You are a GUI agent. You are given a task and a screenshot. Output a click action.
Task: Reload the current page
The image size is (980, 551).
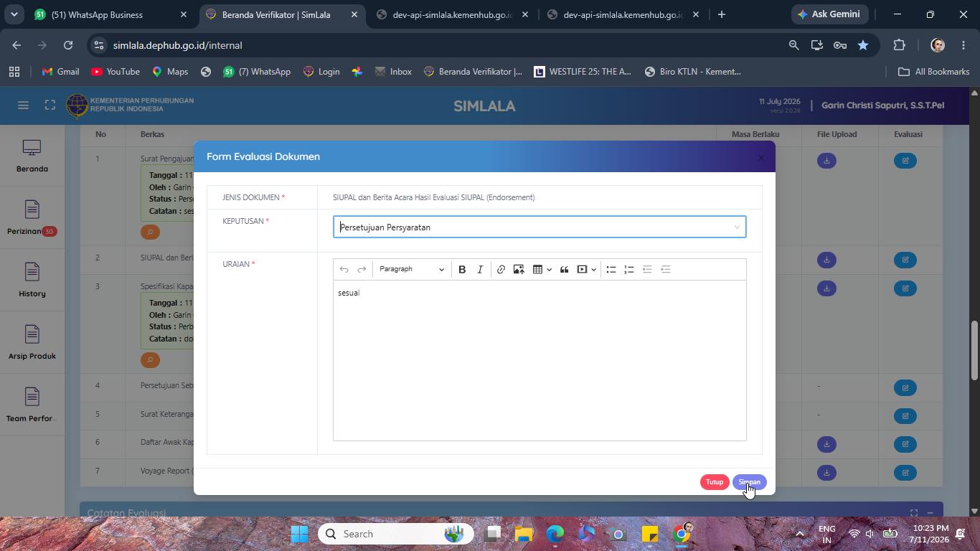[x=68, y=45]
